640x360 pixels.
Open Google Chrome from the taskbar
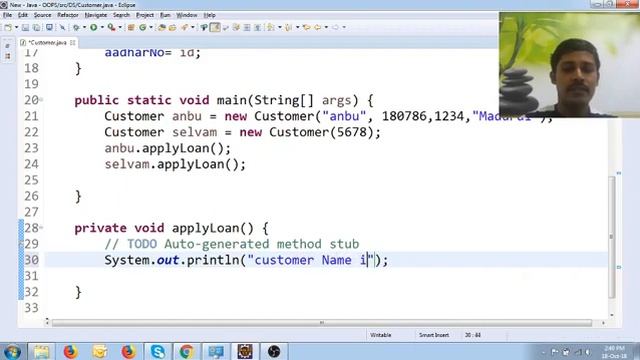(187, 351)
